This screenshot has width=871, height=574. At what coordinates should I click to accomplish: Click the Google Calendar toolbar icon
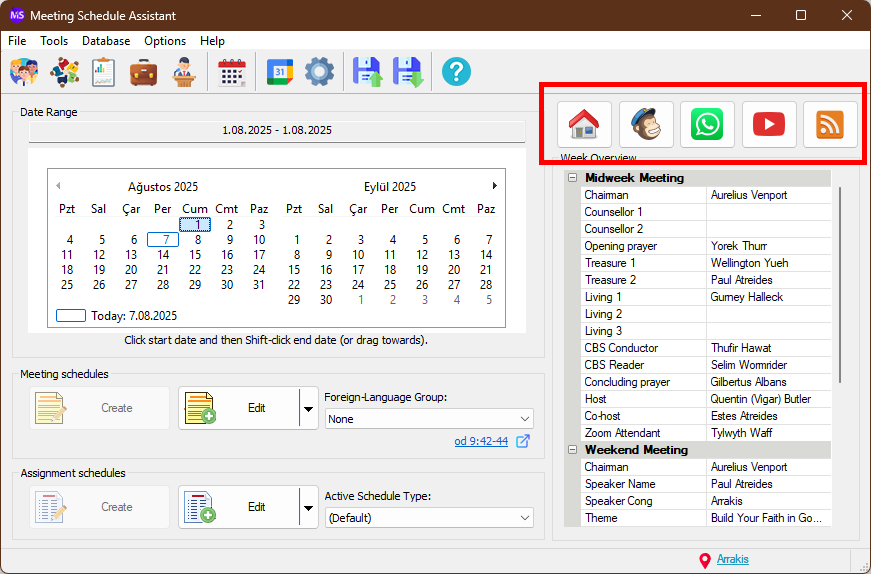(x=281, y=72)
